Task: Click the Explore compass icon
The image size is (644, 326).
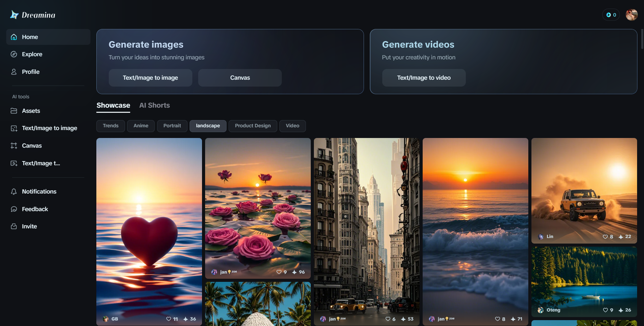Action: pos(14,54)
